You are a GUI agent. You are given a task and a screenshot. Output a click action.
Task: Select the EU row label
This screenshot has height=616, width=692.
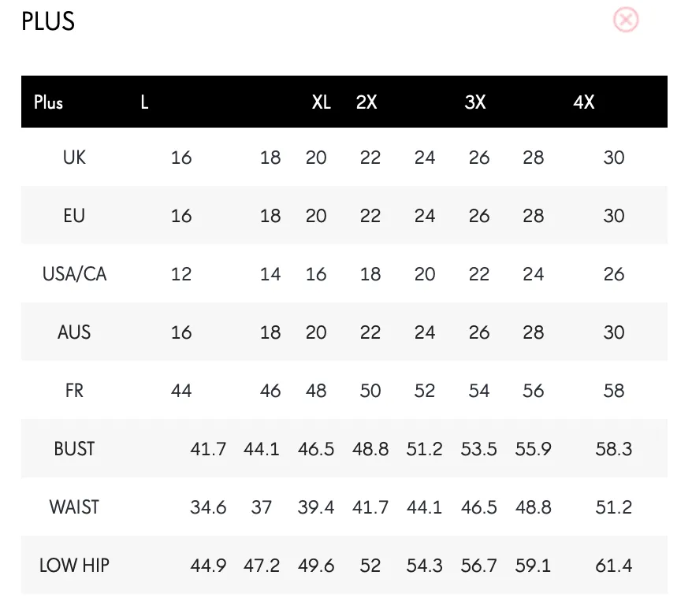coord(74,216)
